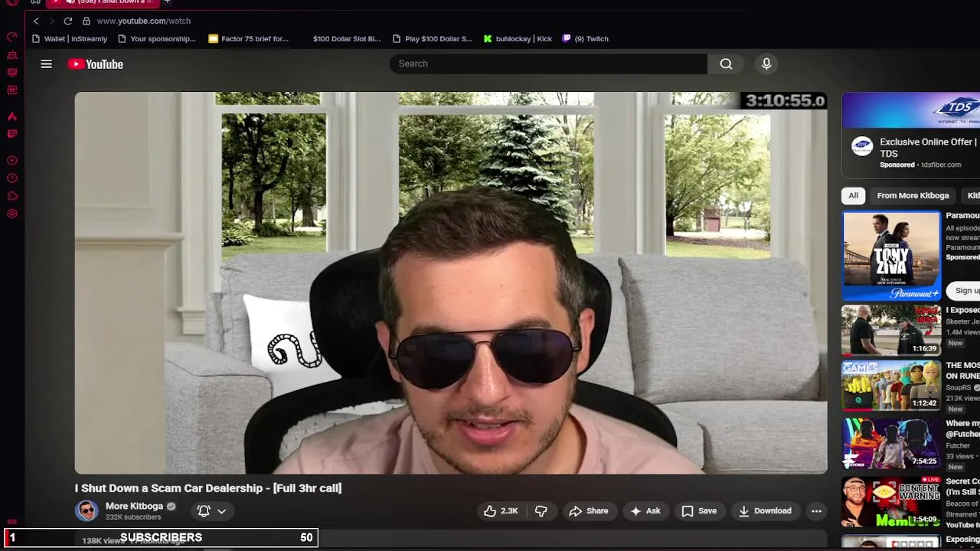The height and width of the screenshot is (551, 980).
Task: Click the address bar lock icon
Action: click(x=87, y=21)
